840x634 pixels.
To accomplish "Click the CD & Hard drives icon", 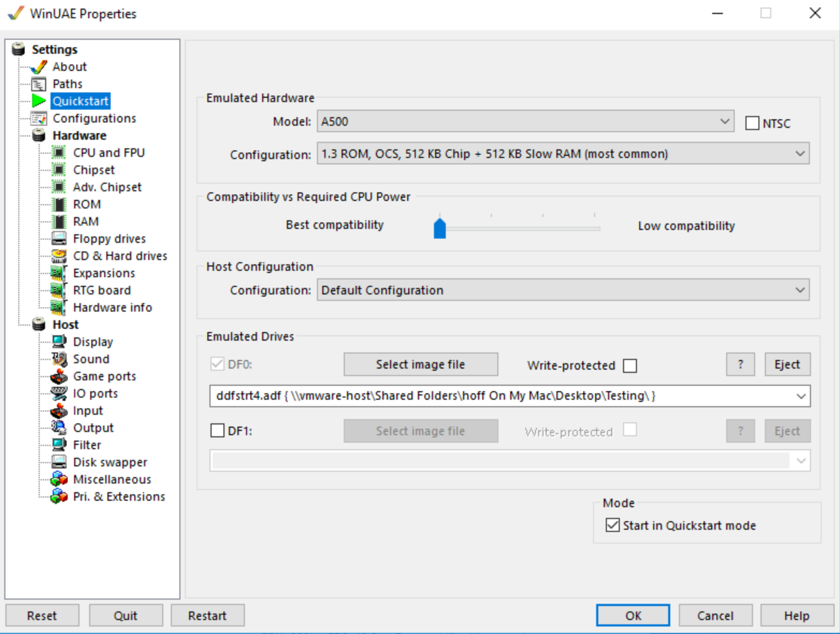I will point(59,256).
